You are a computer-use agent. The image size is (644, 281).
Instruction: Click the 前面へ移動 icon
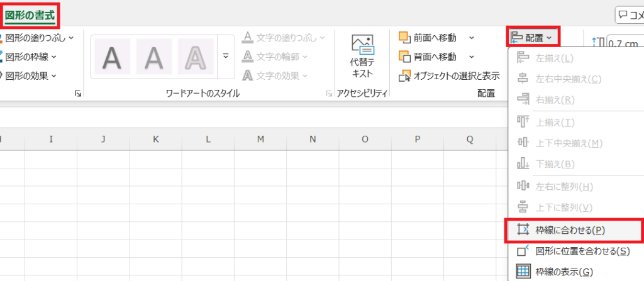pos(406,38)
